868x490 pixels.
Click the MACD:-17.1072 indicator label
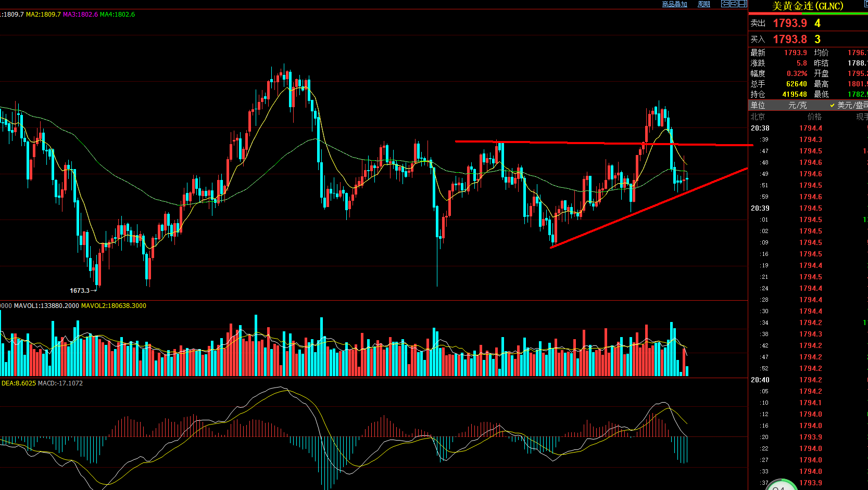[60, 383]
